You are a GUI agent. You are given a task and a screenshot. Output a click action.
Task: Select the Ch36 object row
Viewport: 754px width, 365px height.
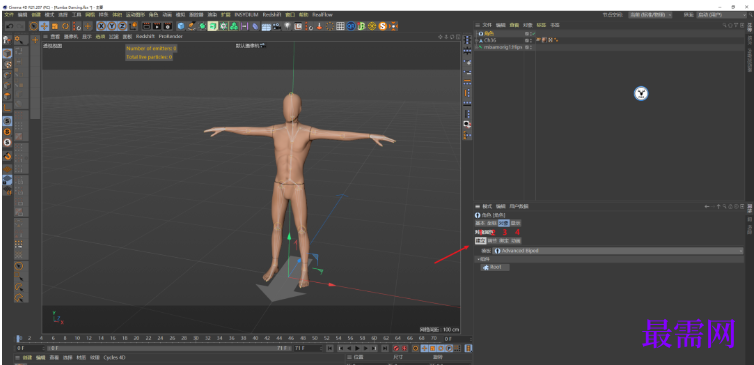pos(490,40)
